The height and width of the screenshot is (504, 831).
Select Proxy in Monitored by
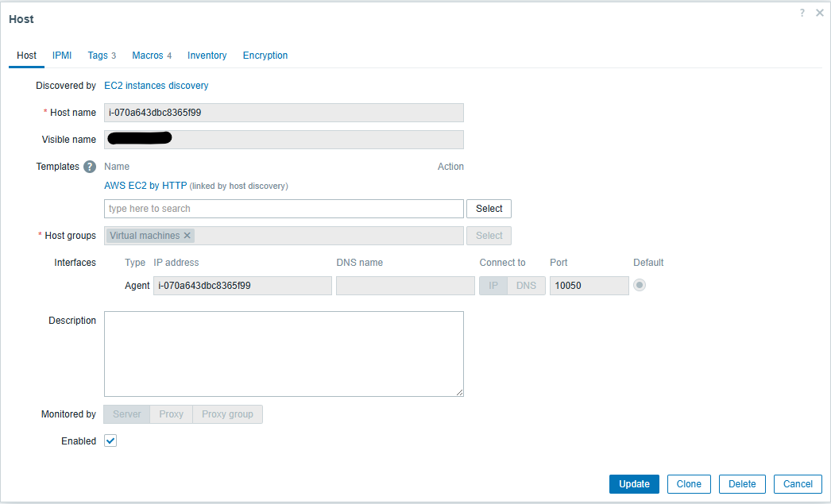tap(171, 414)
